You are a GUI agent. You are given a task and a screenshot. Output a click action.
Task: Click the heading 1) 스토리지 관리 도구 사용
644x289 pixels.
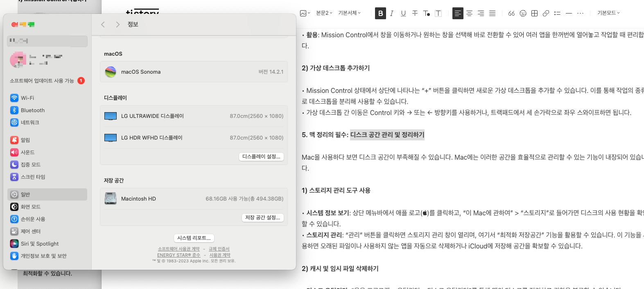tap(336, 190)
